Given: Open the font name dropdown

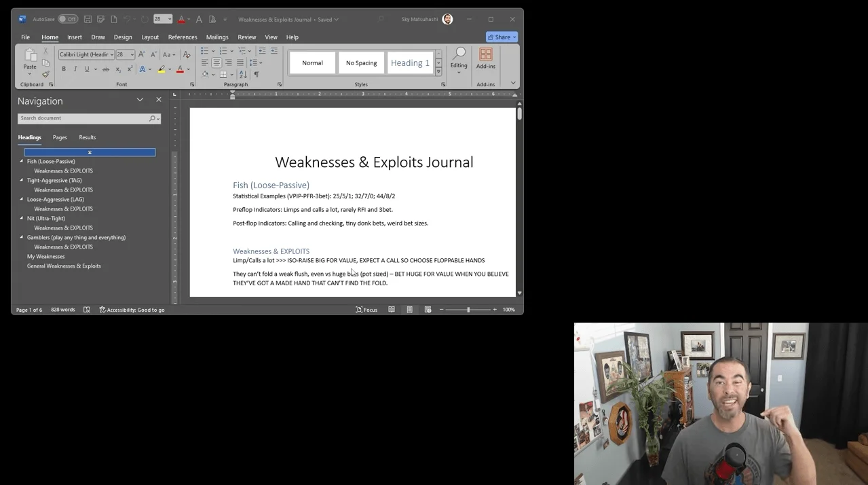Looking at the screenshot, I should (111, 54).
